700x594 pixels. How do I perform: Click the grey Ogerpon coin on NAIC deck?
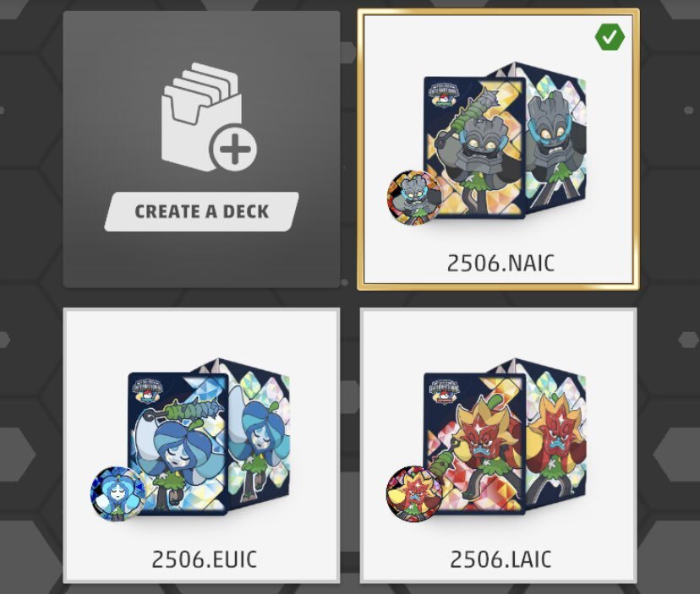point(414,197)
